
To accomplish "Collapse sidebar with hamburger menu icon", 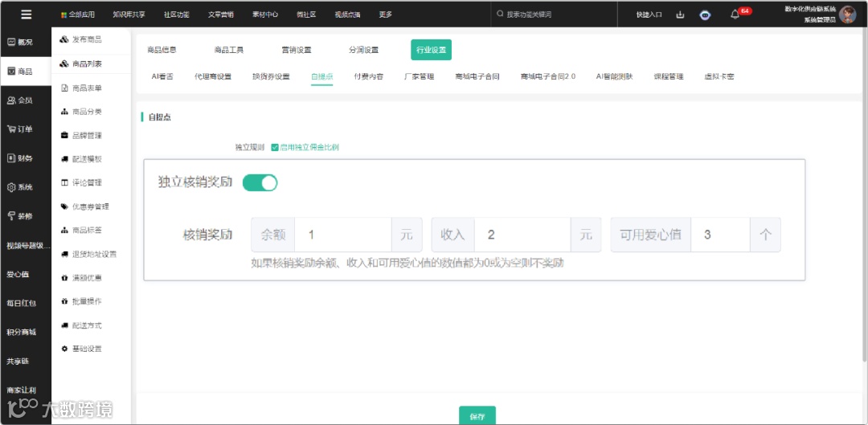I will (26, 14).
